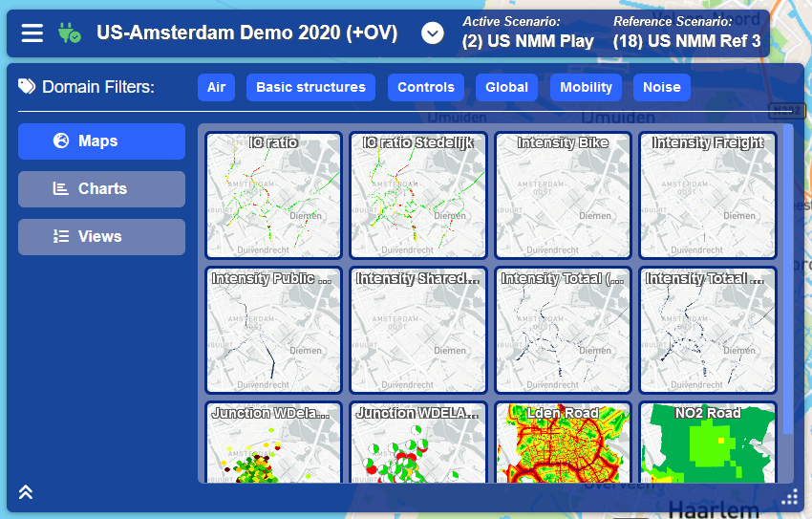Open the last Intensity Totaal map thumbnail
812x519 pixels.
pyautogui.click(x=707, y=330)
